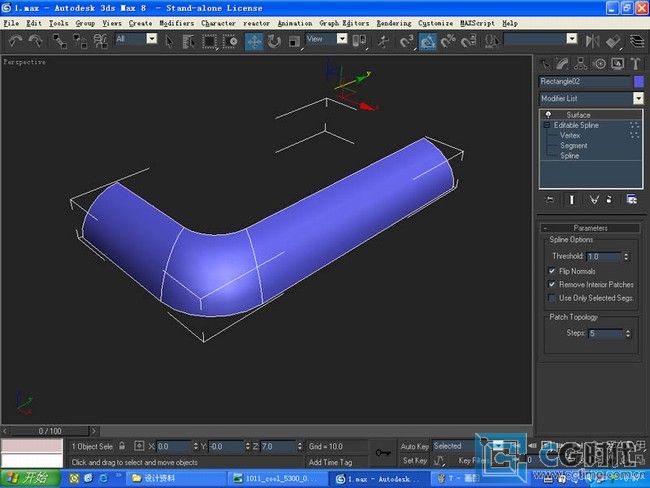The height and width of the screenshot is (488, 650).
Task: Click the Auto Key button
Action: [x=414, y=447]
